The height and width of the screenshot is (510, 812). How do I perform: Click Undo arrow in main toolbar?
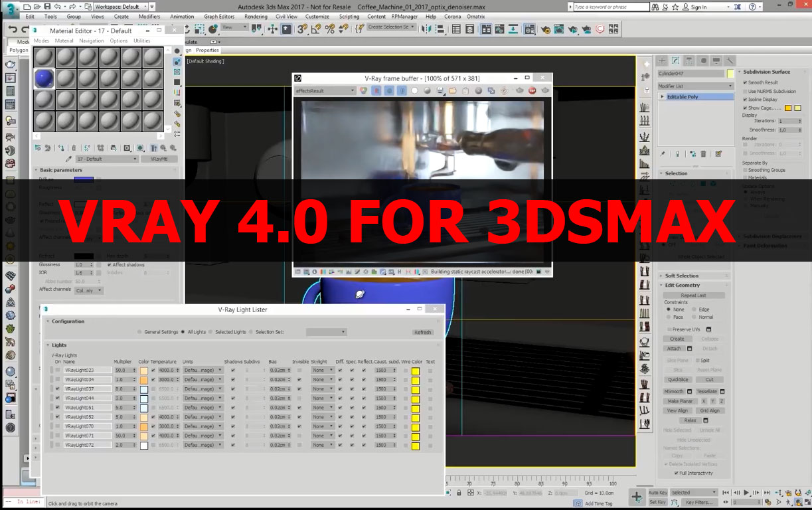point(13,29)
